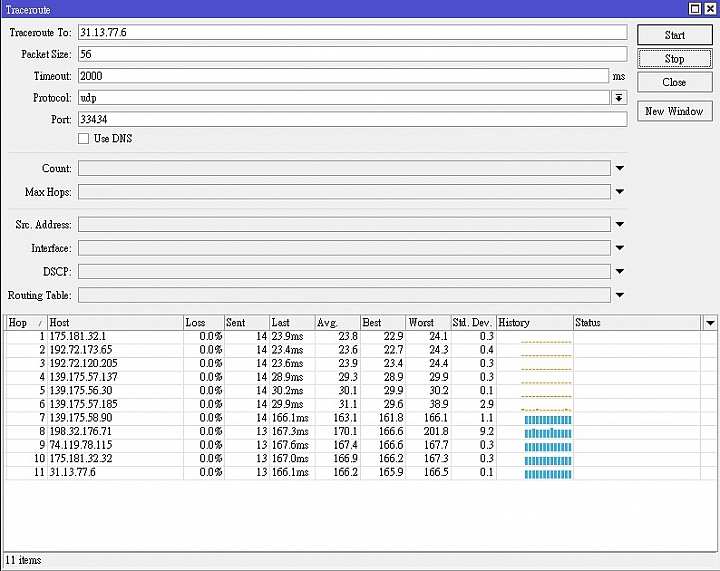
Task: Sort by the Best column header
Action: (383, 323)
